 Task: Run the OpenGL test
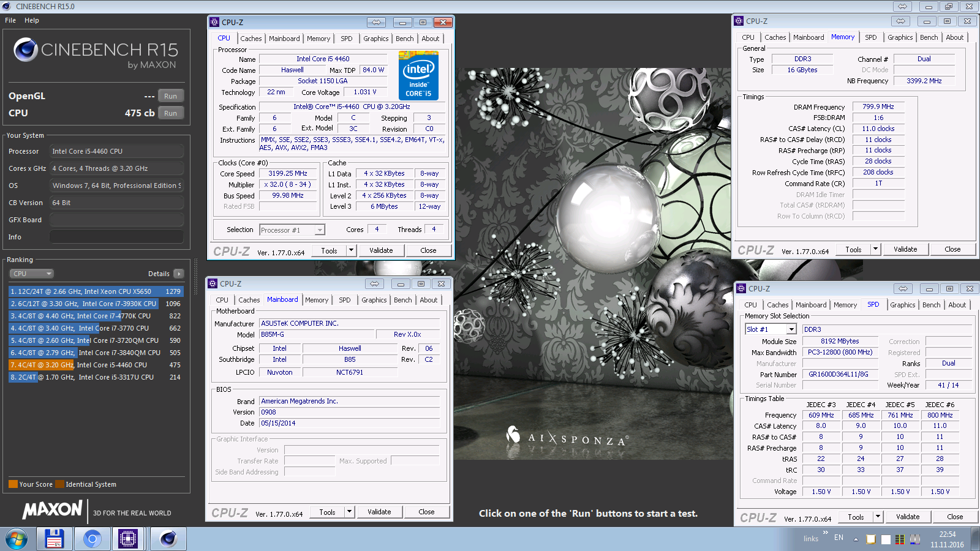(170, 96)
